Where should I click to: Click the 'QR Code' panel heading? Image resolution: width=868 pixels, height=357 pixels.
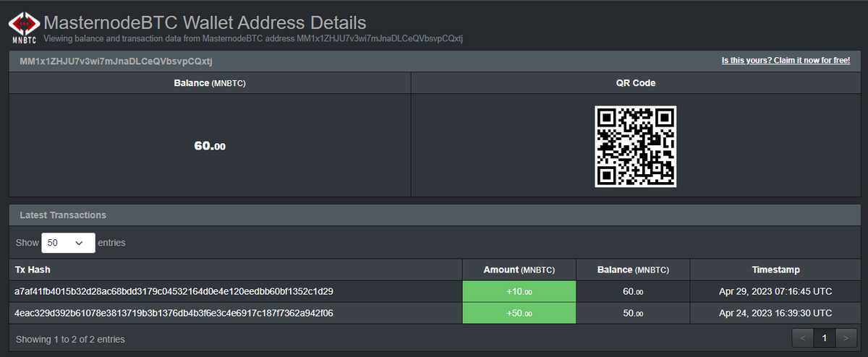tap(635, 83)
